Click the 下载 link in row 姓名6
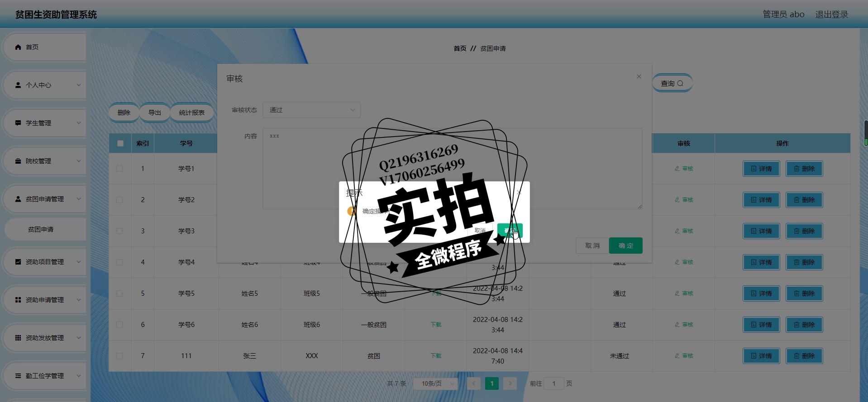This screenshot has width=868, height=402. 436,325
